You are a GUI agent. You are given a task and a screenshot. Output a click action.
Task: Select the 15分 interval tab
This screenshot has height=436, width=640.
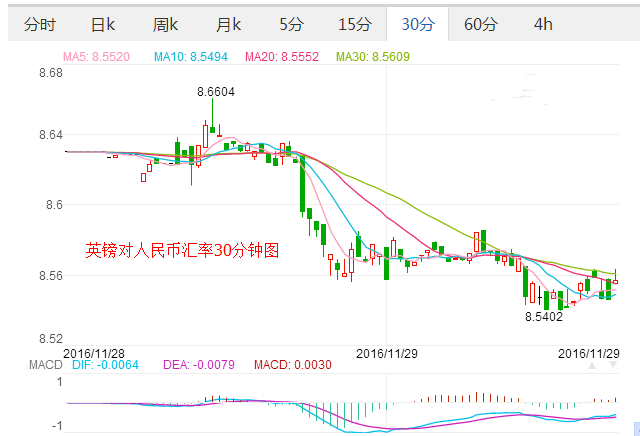click(x=354, y=24)
